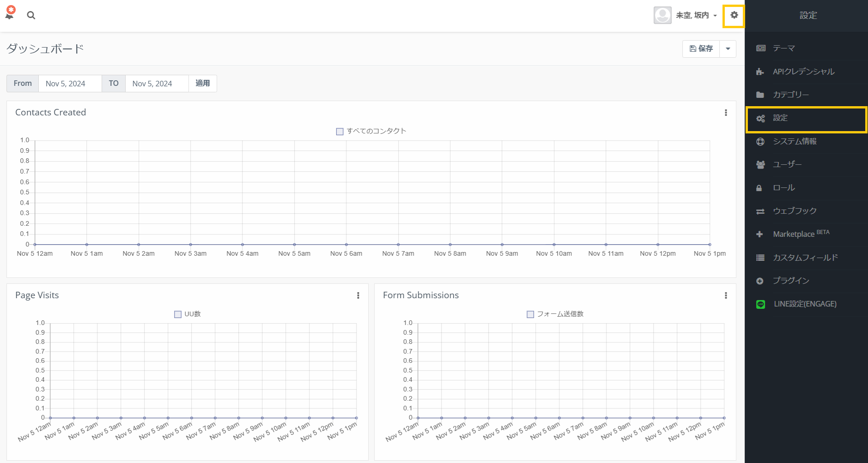Viewport: 868px width, 463px height.
Task: Open the LINE設定(ENGAGE) icon entry
Action: coord(760,304)
